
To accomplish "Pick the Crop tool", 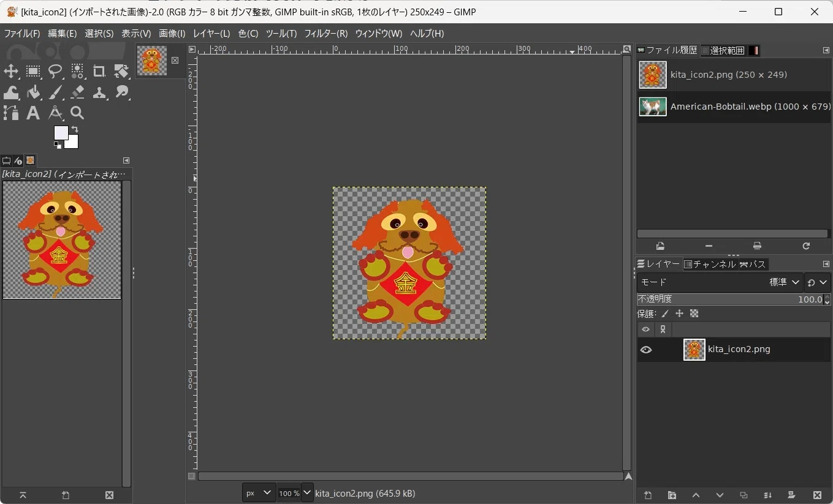I will click(99, 72).
